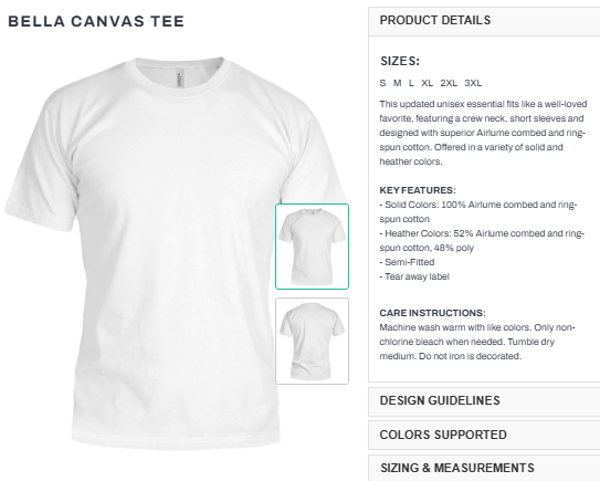This screenshot has width=600, height=481.
Task: Click the unisex essential description paragraph
Action: pyautogui.click(x=482, y=132)
